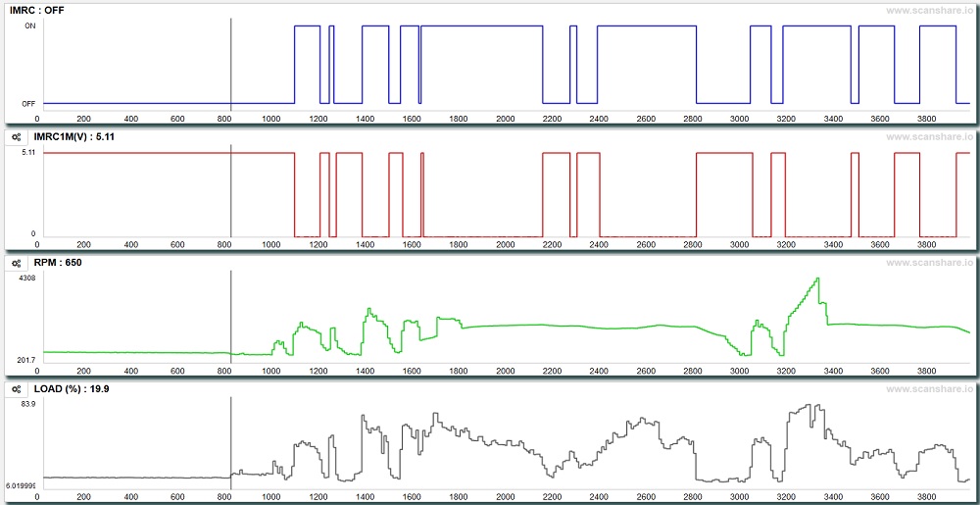
Task: Click the ON label on the IMRC axis
Action: click(x=29, y=26)
